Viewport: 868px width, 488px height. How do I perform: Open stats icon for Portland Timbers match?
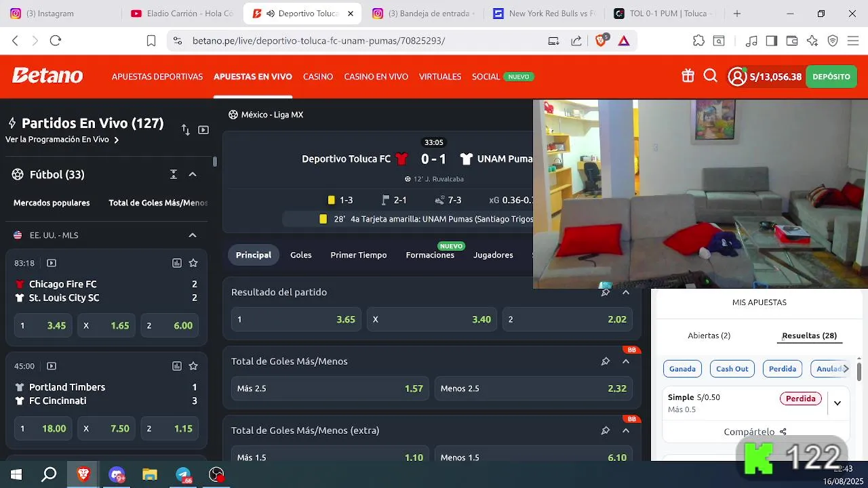[x=177, y=366]
